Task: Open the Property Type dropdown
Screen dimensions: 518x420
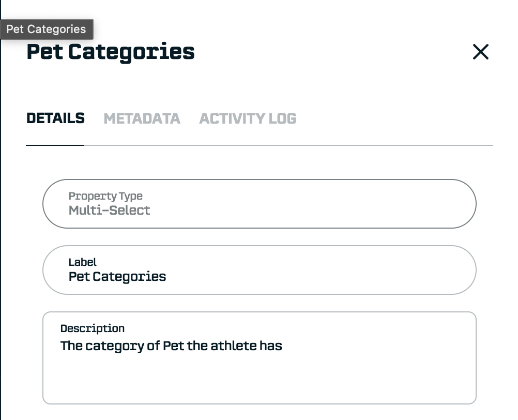Action: coord(259,204)
